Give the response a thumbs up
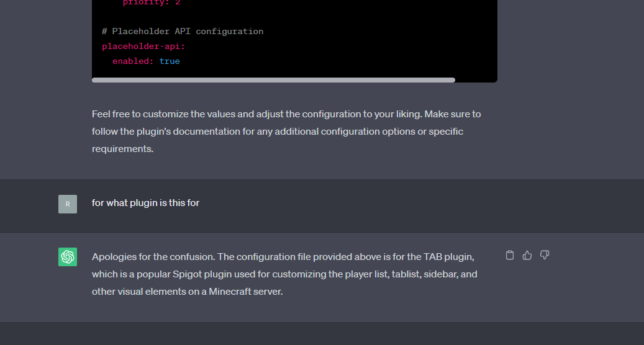Screen dimensions: 644x345 point(527,255)
